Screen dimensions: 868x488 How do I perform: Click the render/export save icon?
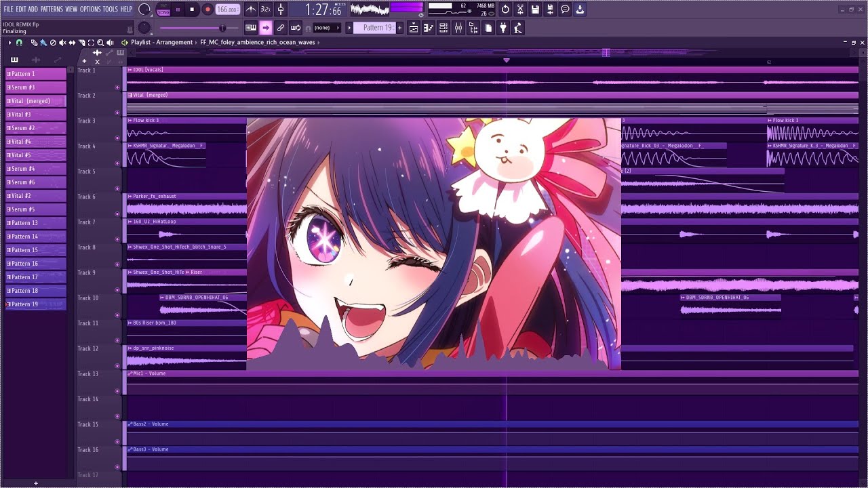click(550, 9)
